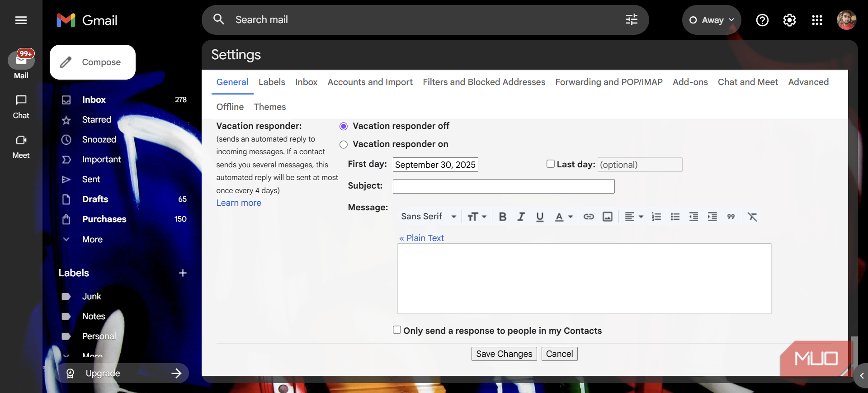Enable the Last day checkbox
The width and height of the screenshot is (868, 393).
coord(550,164)
